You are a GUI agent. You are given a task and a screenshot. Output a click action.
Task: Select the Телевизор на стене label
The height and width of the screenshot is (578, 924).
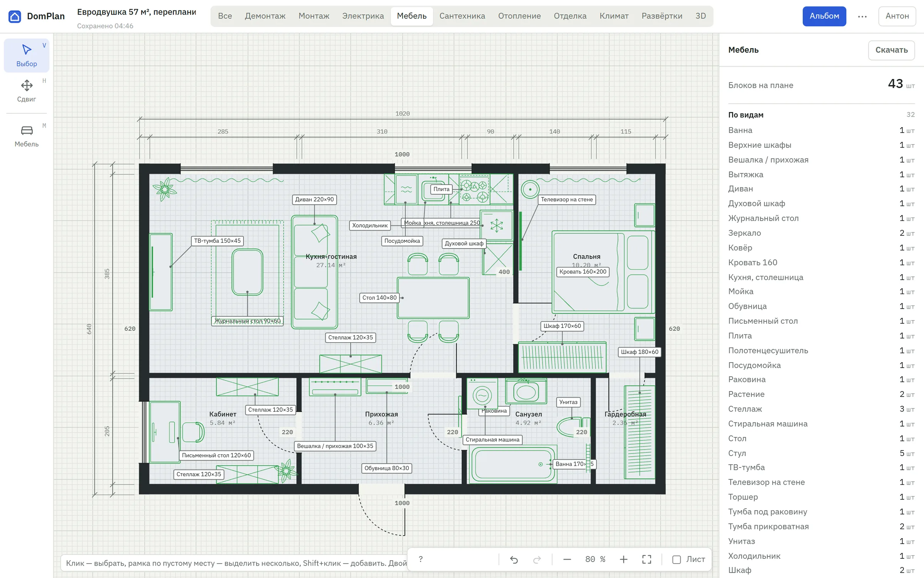click(567, 200)
